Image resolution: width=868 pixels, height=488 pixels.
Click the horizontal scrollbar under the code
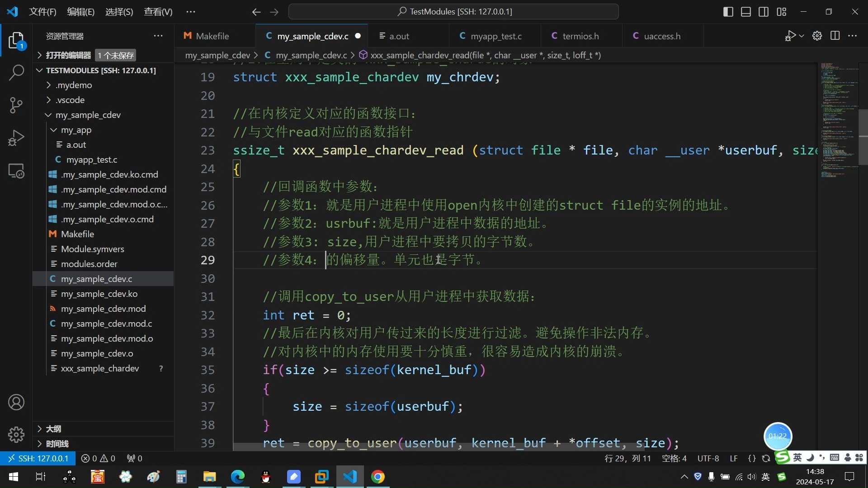(x=439, y=447)
